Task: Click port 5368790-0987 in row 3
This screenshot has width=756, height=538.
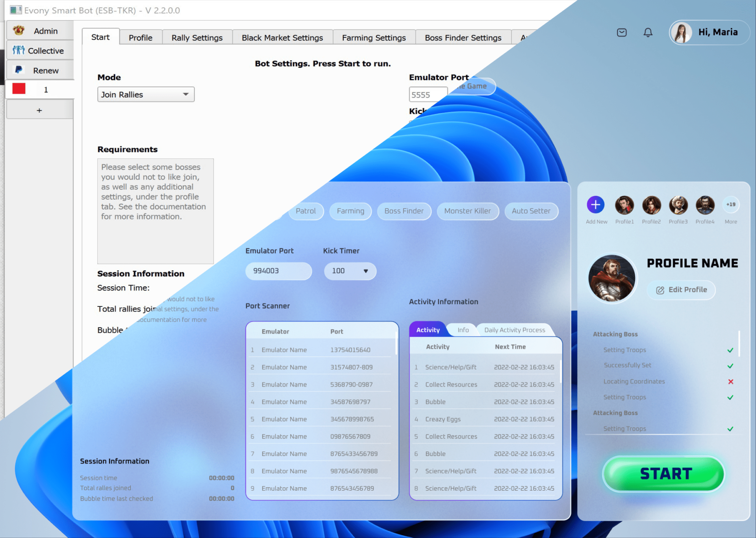Action: [x=351, y=384]
